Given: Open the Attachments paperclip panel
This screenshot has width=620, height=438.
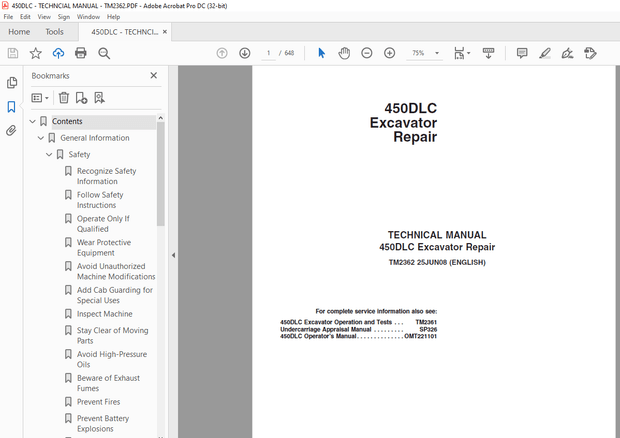Looking at the screenshot, I should [11, 130].
